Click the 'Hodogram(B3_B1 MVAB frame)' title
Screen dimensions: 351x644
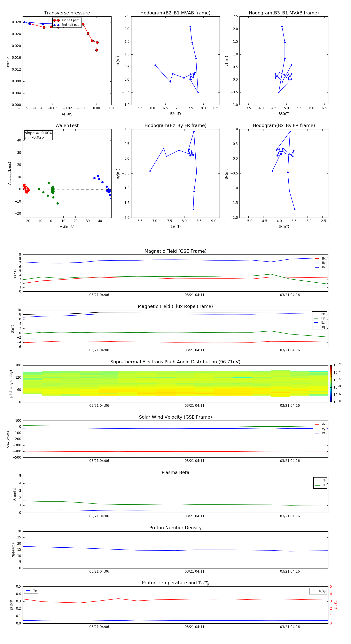[x=284, y=13]
